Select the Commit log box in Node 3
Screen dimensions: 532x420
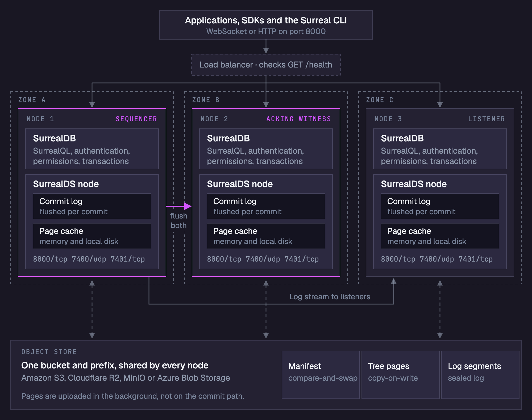440,206
